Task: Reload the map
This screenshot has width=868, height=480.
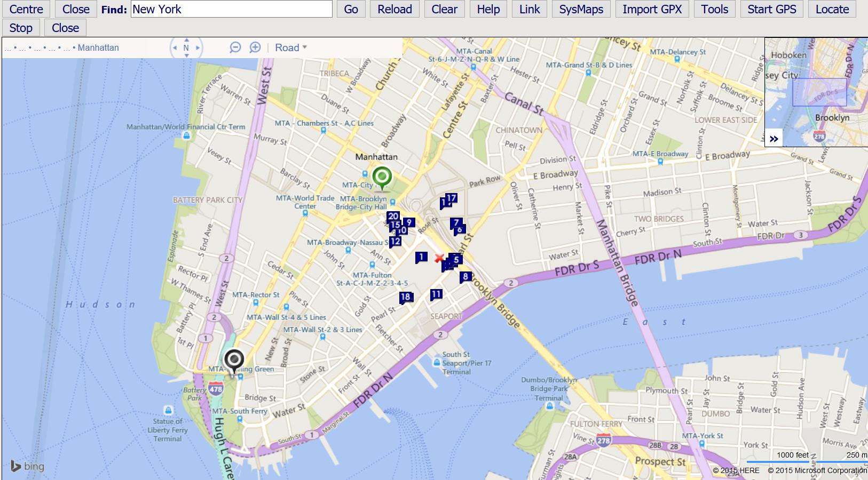Action: coord(394,9)
